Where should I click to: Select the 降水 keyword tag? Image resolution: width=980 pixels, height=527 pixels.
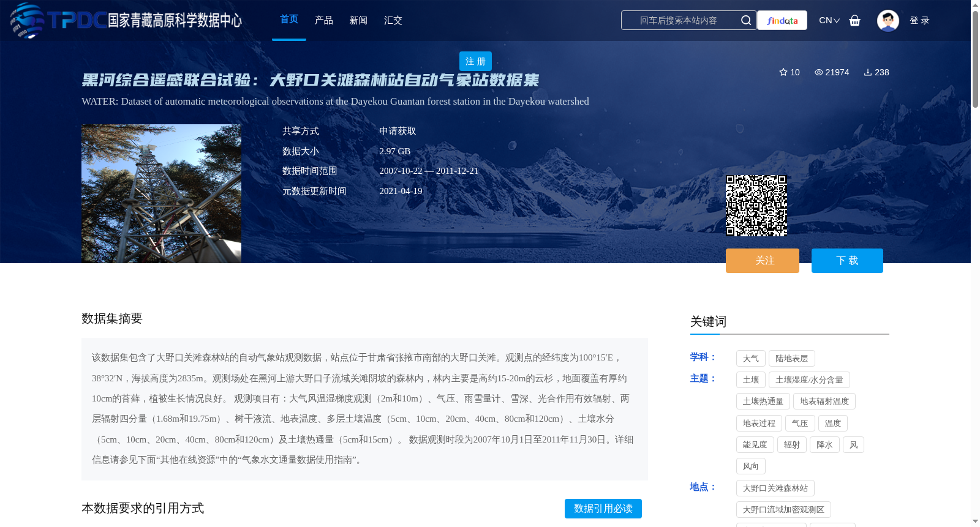click(824, 445)
